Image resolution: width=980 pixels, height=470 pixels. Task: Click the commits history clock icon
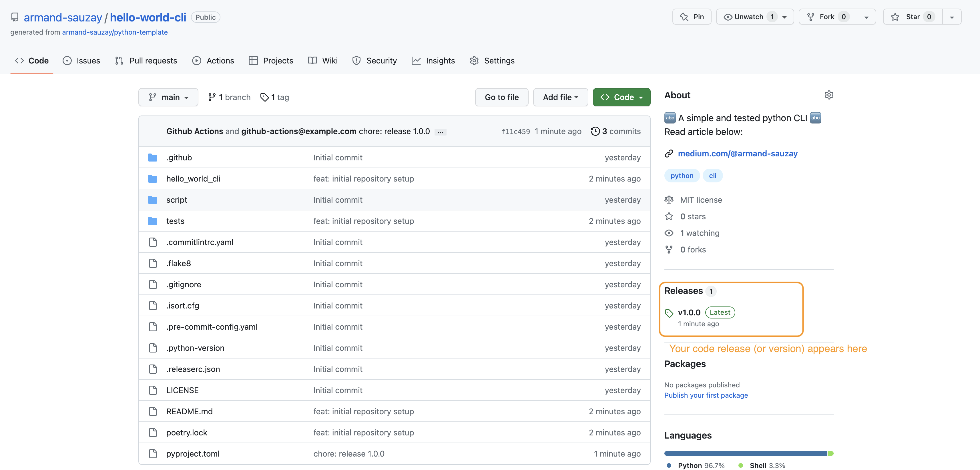click(595, 131)
